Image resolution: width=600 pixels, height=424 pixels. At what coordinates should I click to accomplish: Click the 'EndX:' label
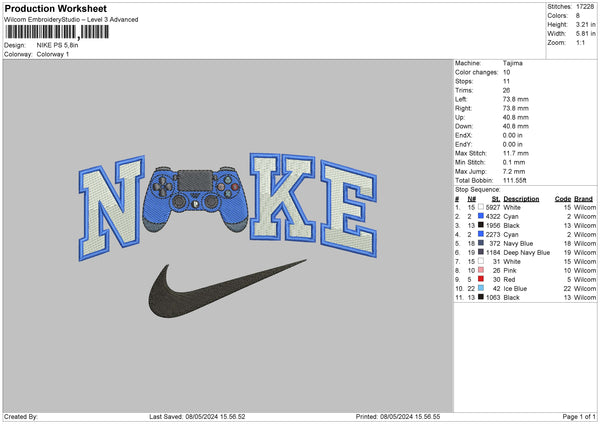coord(463,135)
